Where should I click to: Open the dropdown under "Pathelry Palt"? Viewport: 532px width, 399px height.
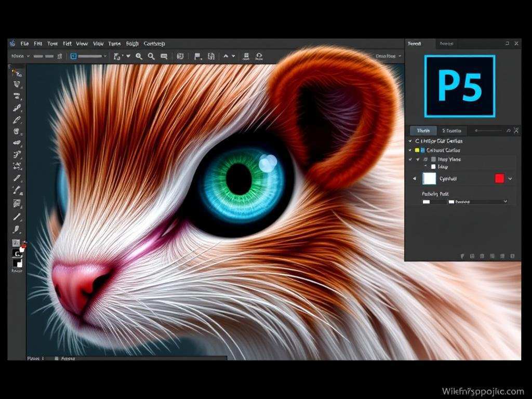pyautogui.click(x=478, y=202)
